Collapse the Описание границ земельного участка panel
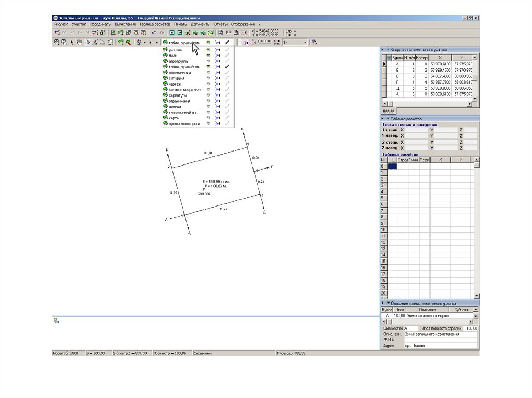 point(388,303)
